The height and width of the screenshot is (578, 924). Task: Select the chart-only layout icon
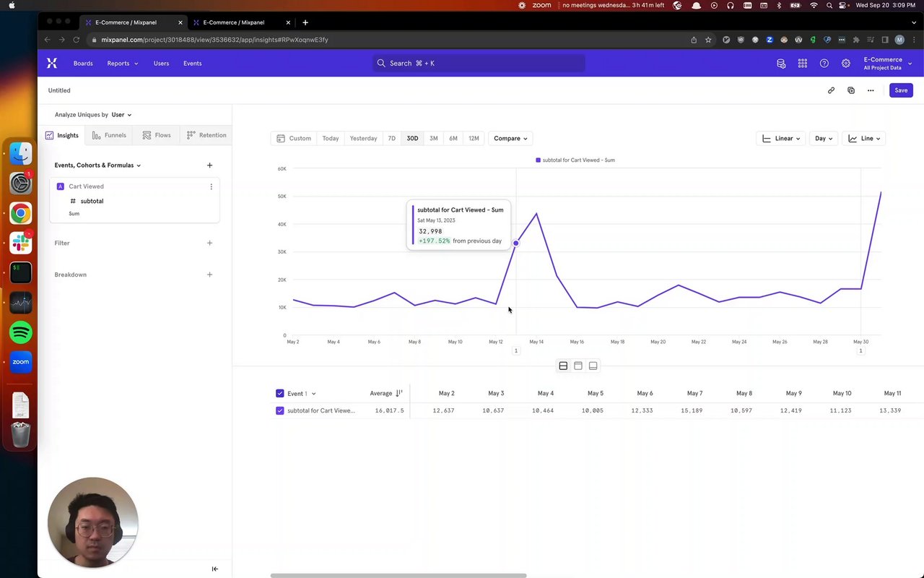pos(578,366)
